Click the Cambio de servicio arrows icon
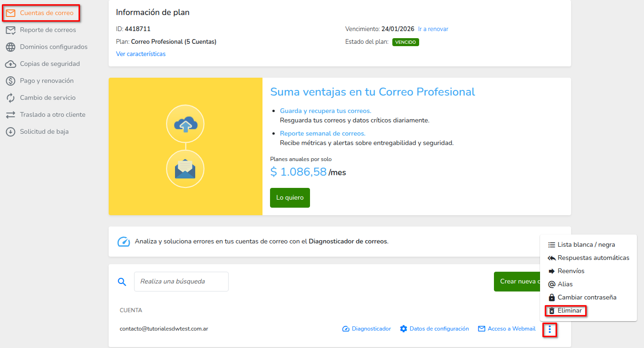 point(10,98)
